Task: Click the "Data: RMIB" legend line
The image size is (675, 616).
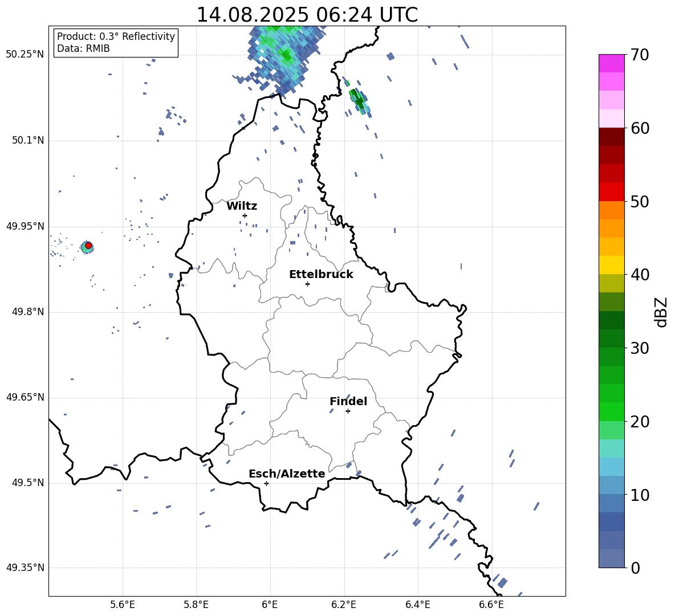Action: (83, 48)
